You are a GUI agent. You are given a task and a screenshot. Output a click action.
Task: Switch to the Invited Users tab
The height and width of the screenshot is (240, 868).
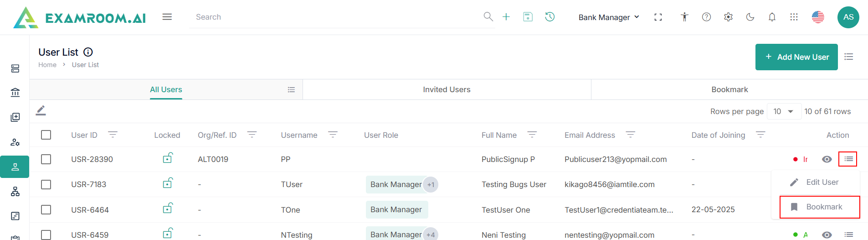coord(447,89)
